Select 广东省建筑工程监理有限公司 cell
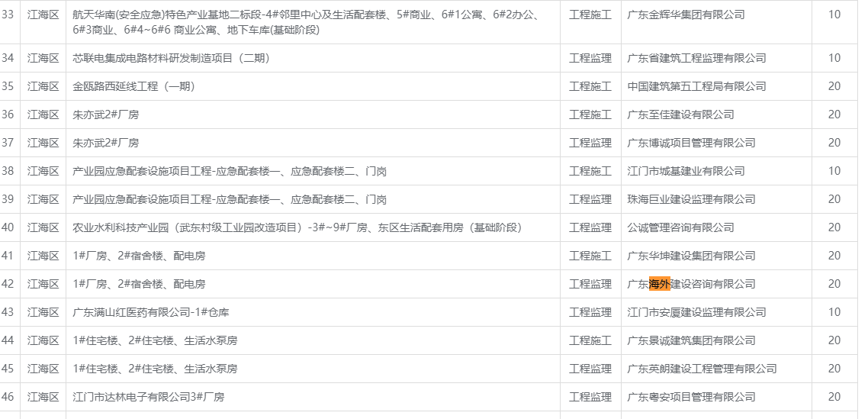 pyautogui.click(x=696, y=58)
